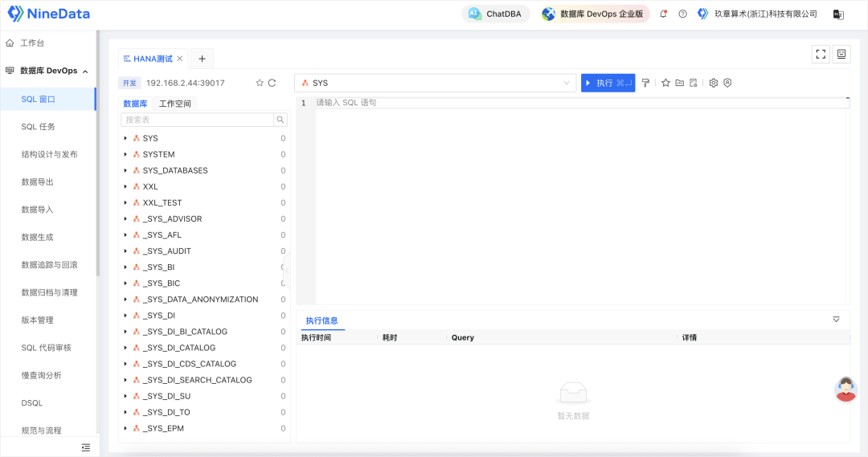
Task: Switch to the 工作空间 tab
Action: point(174,104)
